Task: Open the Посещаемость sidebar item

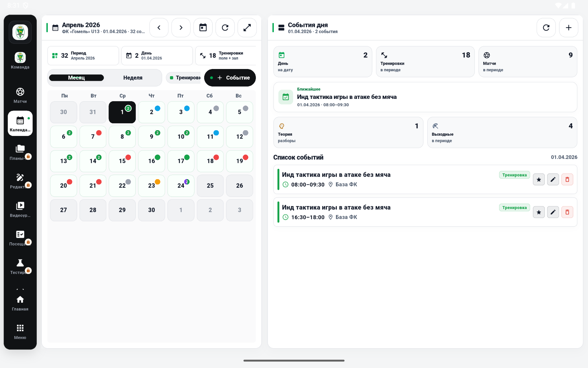Action: (x=20, y=238)
